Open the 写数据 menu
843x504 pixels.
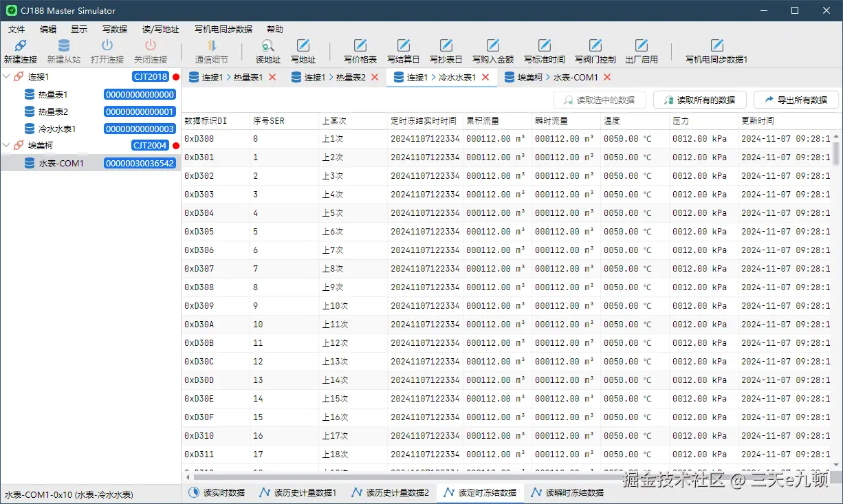[x=115, y=30]
